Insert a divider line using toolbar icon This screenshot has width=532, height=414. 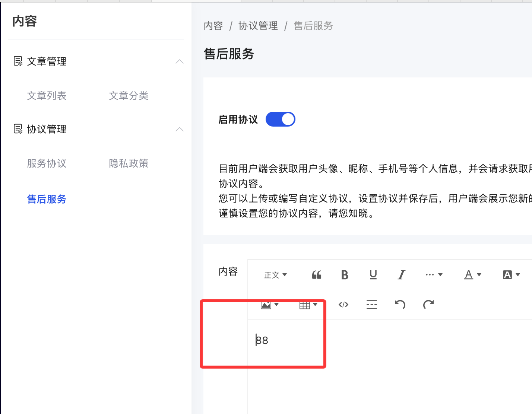click(x=371, y=305)
